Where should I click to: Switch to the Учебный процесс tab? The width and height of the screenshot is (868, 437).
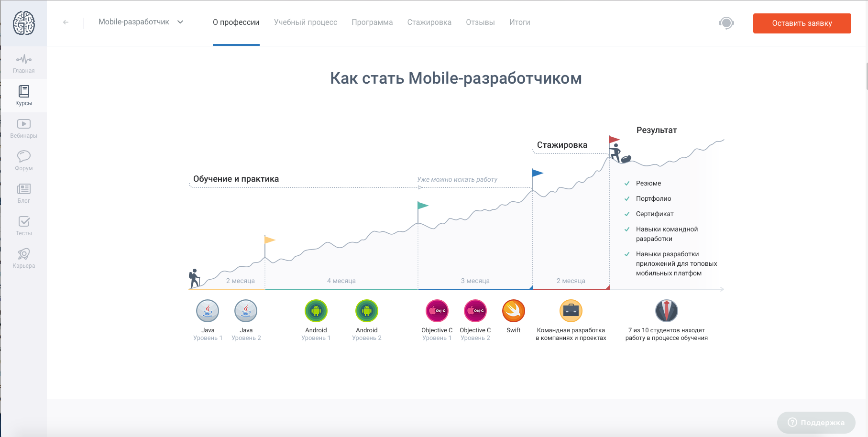305,22
